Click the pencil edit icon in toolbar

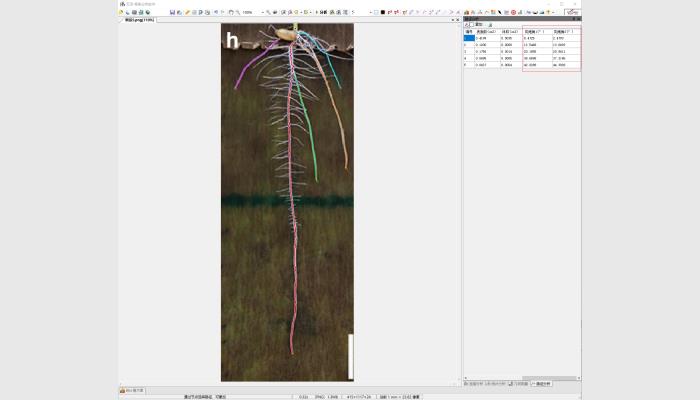187,12
